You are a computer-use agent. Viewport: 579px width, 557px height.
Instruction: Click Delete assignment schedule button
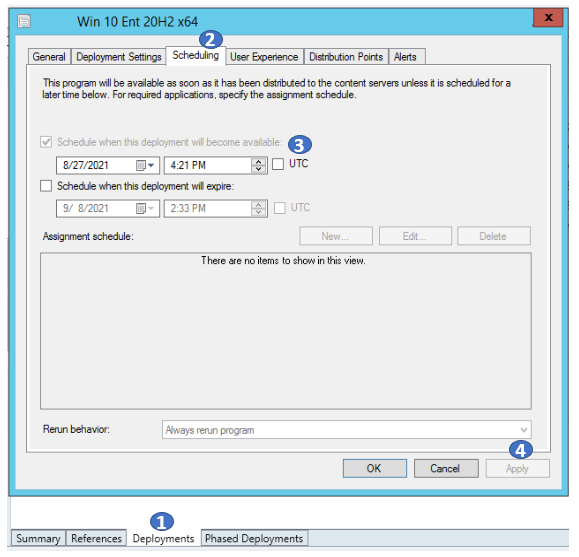[494, 236]
